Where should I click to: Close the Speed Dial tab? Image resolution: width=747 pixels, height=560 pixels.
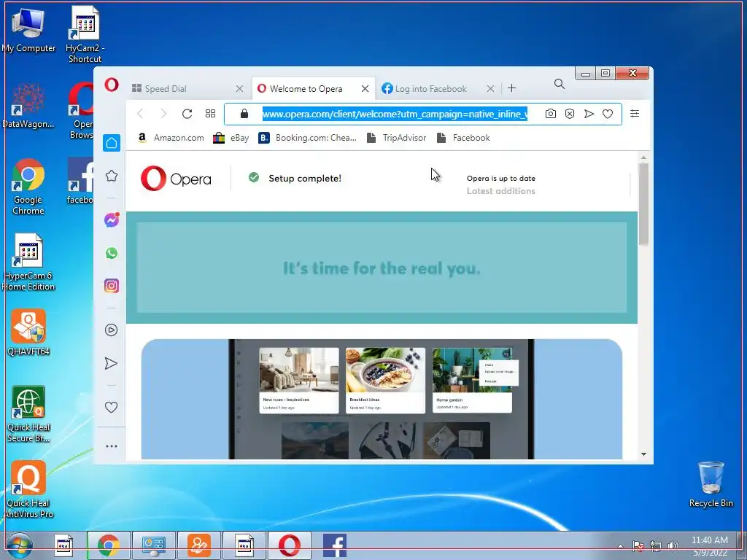(x=239, y=88)
